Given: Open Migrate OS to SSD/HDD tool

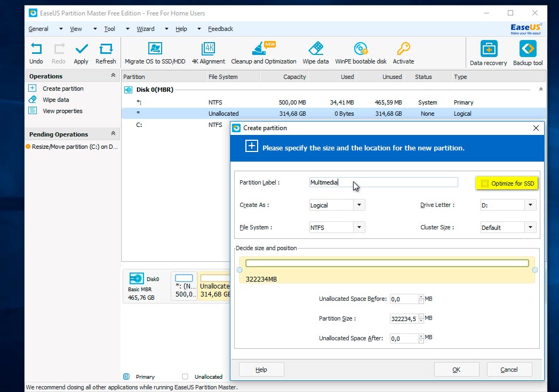Looking at the screenshot, I should pos(155,49).
